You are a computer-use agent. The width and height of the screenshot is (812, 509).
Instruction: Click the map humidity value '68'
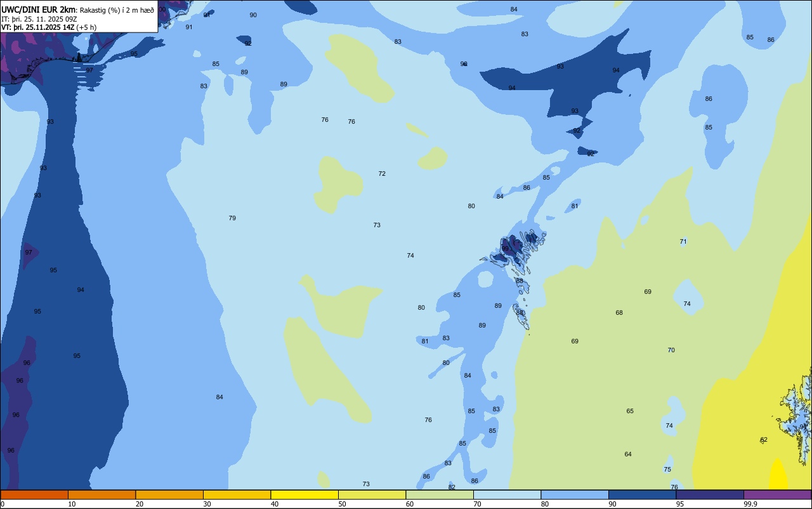(619, 313)
